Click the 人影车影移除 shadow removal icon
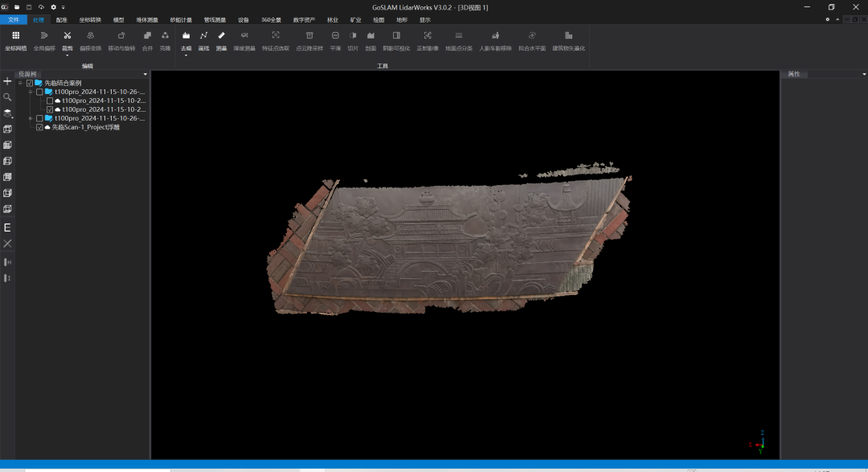Screen dimensions: 868x472 (x=495, y=36)
